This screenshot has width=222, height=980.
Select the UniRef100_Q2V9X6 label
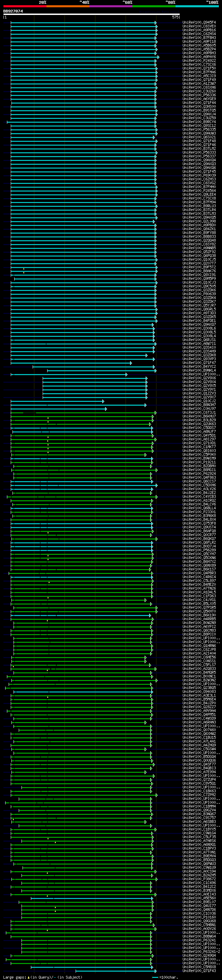[199, 378]
